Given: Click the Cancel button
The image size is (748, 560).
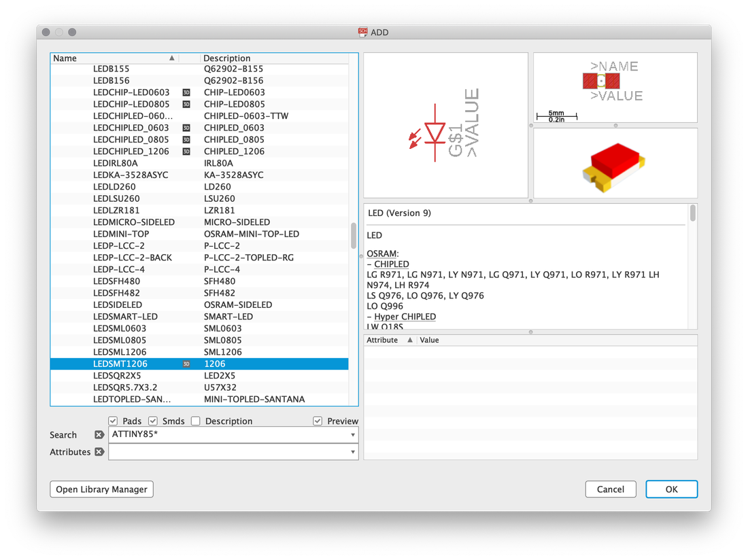Looking at the screenshot, I should [611, 489].
